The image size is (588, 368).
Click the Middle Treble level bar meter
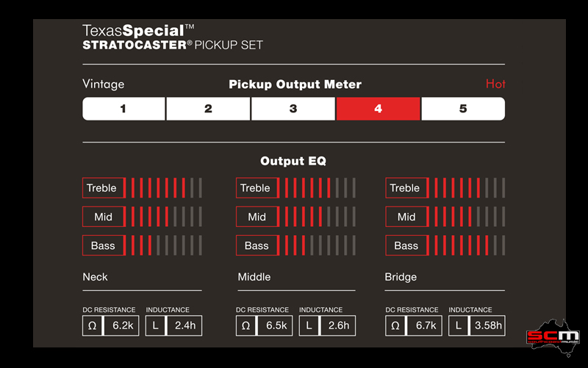coord(320,188)
